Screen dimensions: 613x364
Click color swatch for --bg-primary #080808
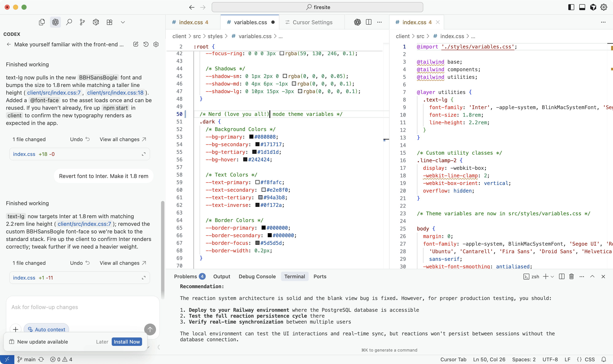pyautogui.click(x=251, y=137)
